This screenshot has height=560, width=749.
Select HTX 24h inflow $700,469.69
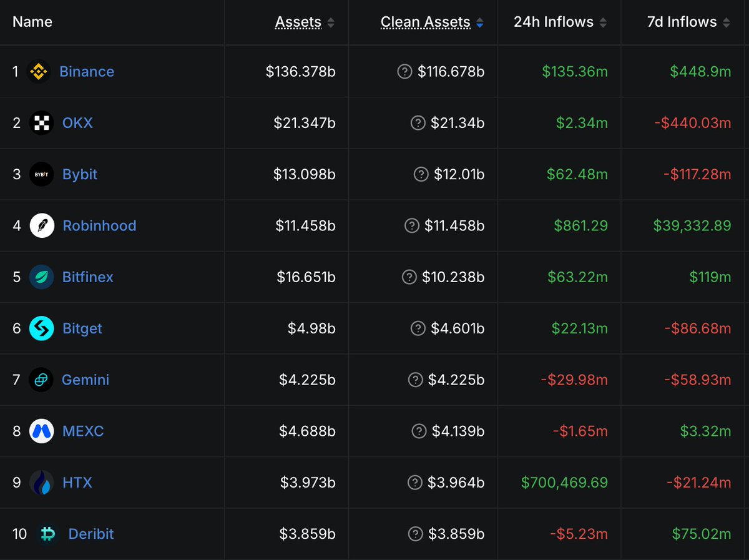coord(565,483)
